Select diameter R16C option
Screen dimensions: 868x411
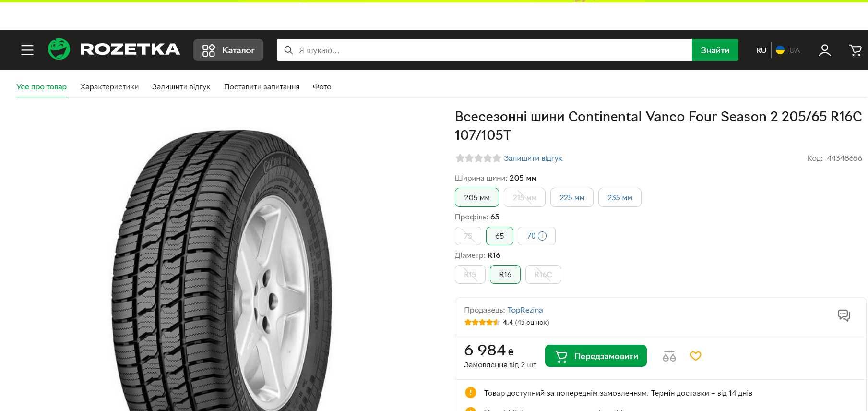[543, 274]
